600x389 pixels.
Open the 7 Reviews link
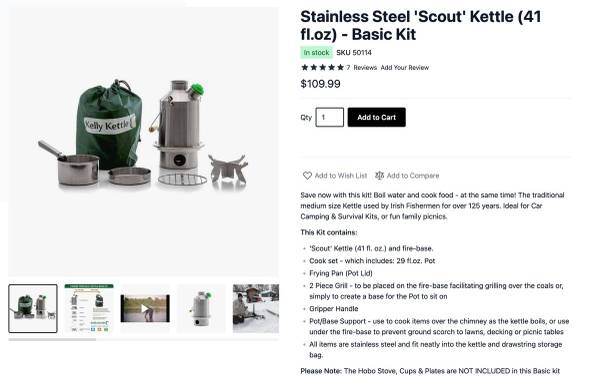click(x=362, y=68)
